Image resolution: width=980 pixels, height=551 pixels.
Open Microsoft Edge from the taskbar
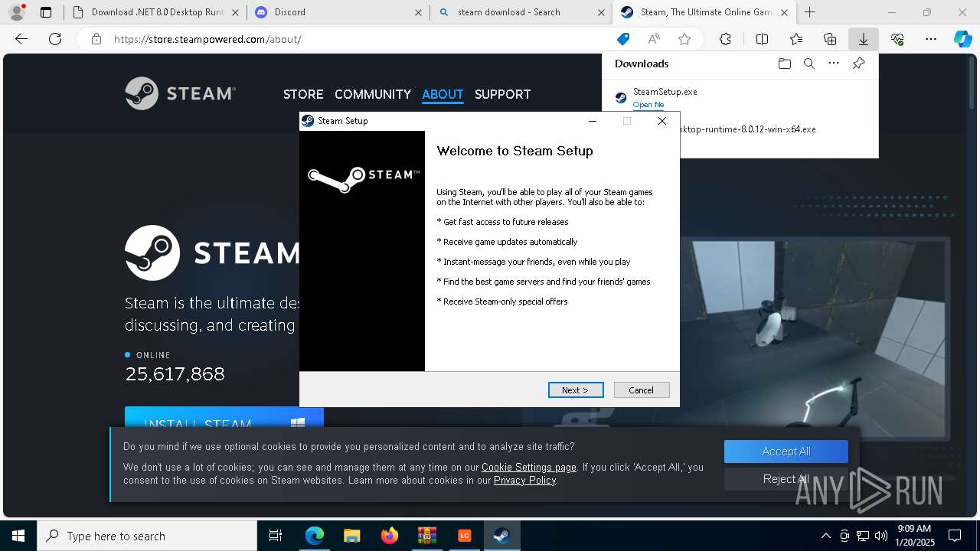[314, 536]
